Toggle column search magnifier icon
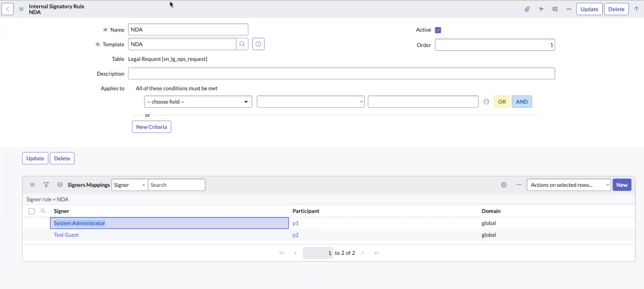This screenshot has width=644, height=289. pos(43,211)
